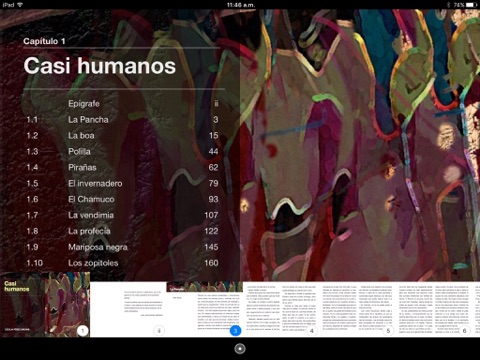Open section 1.1 La Pancha
Image resolution: width=480 pixels, height=360 pixels.
point(122,120)
